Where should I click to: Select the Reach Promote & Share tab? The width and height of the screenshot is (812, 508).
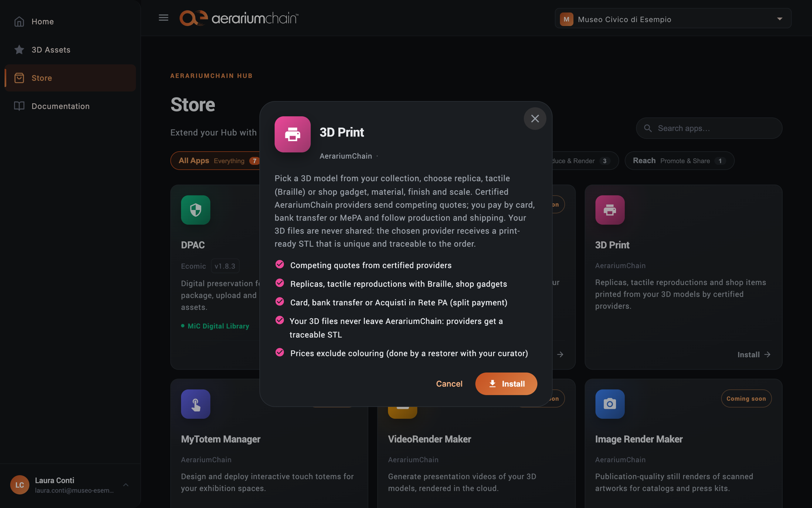click(679, 161)
